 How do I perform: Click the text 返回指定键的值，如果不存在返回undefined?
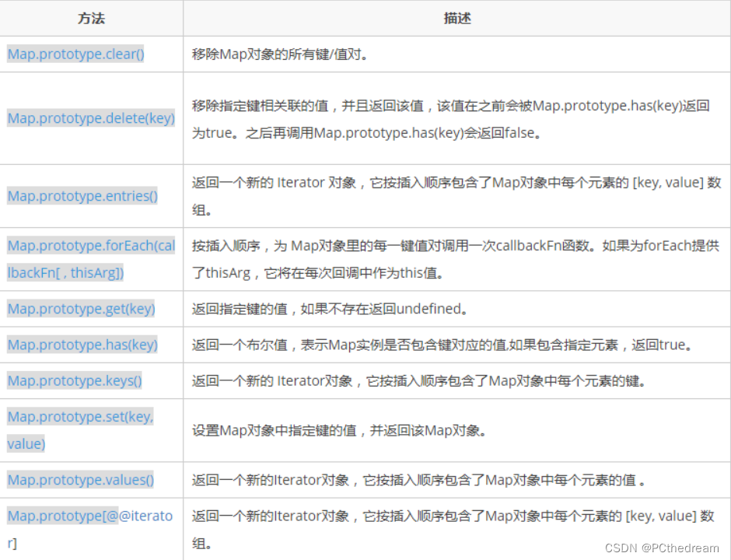[330, 309]
